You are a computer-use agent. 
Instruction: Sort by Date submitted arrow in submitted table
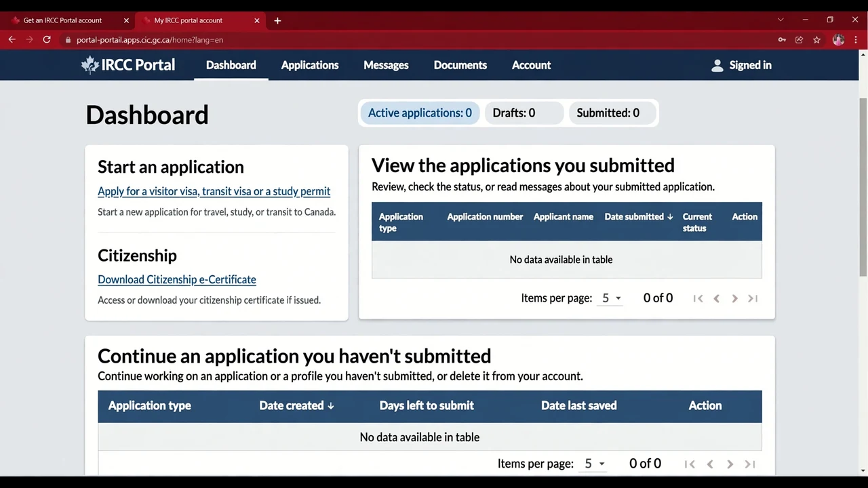coord(670,217)
